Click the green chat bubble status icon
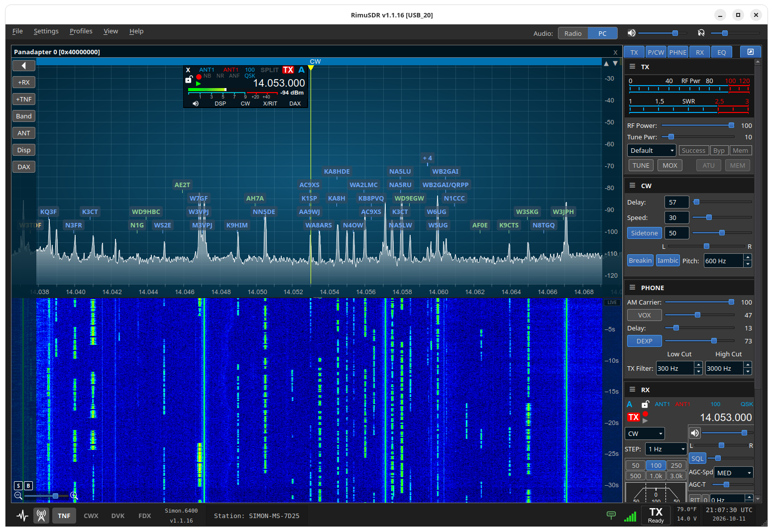Screen dimensions: 773x532 (x=611, y=515)
